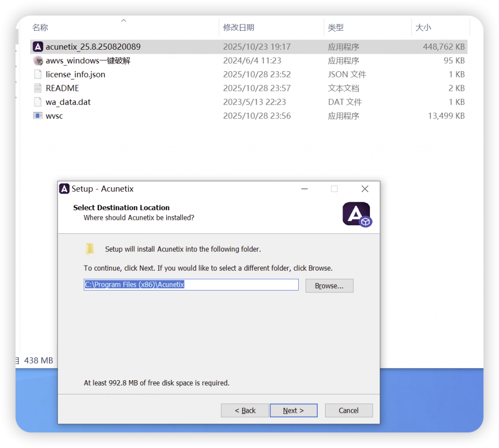Sort files by the 修改日期 column header
Screen dimensions: 499x448
point(238,27)
